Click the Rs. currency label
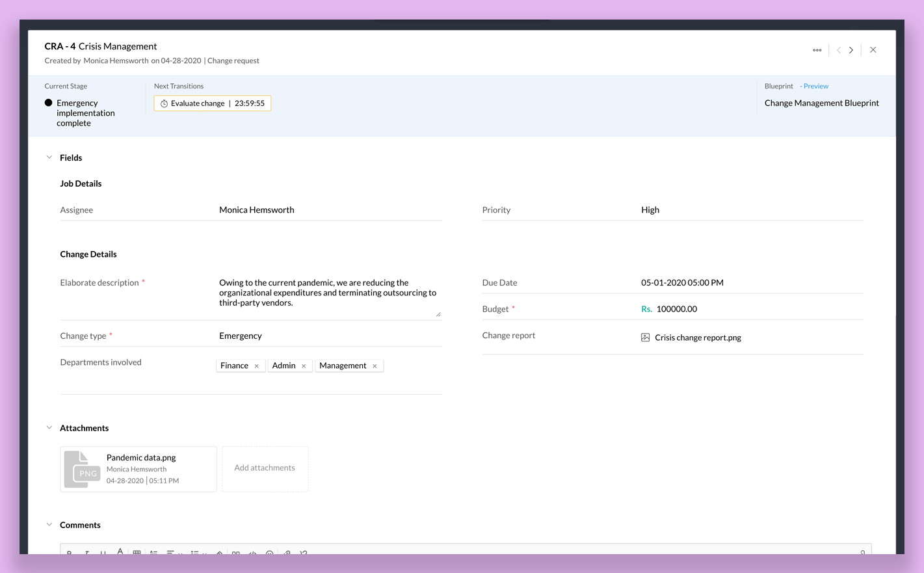 (x=646, y=309)
